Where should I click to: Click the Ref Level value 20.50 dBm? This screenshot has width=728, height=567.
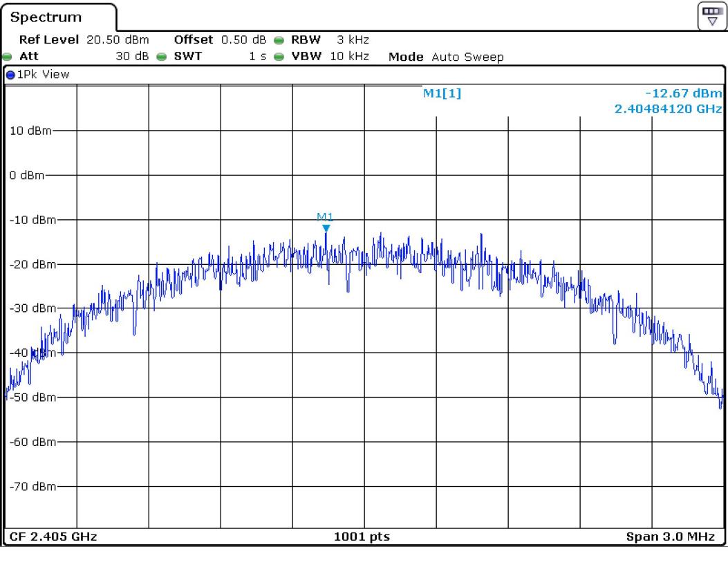click(x=118, y=39)
